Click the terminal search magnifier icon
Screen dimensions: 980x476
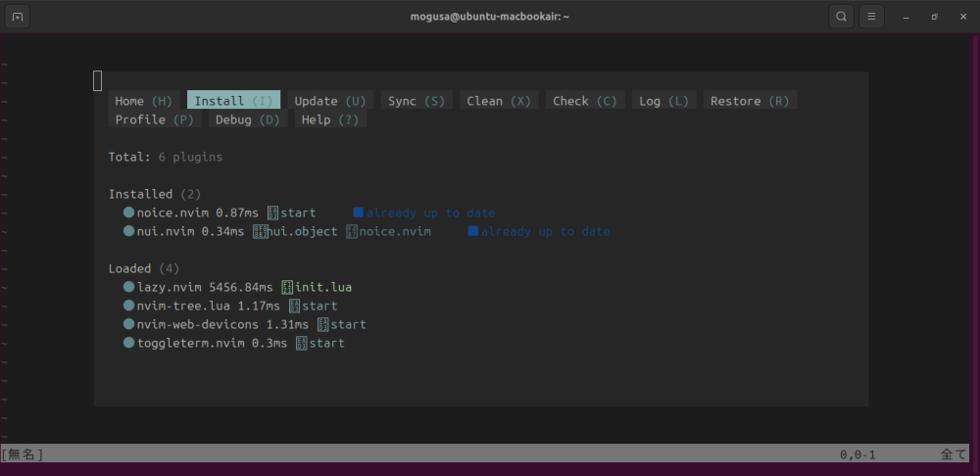(842, 17)
